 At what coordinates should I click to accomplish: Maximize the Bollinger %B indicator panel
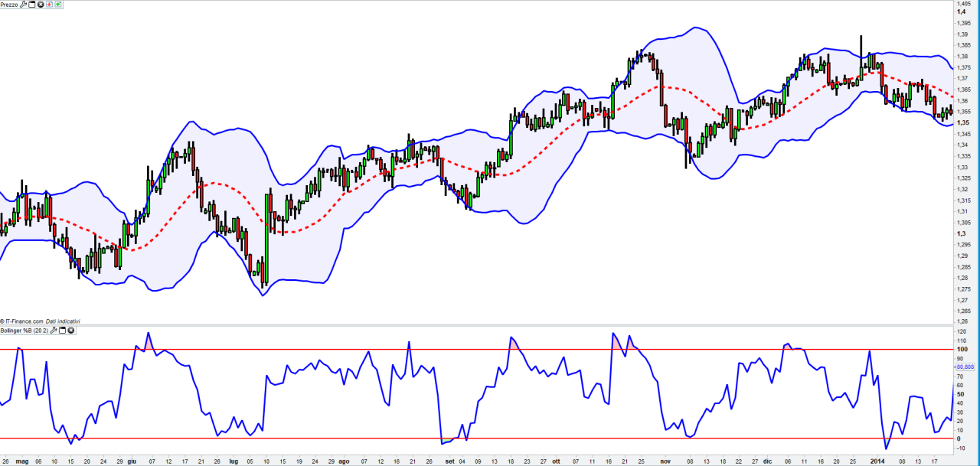[x=62, y=331]
